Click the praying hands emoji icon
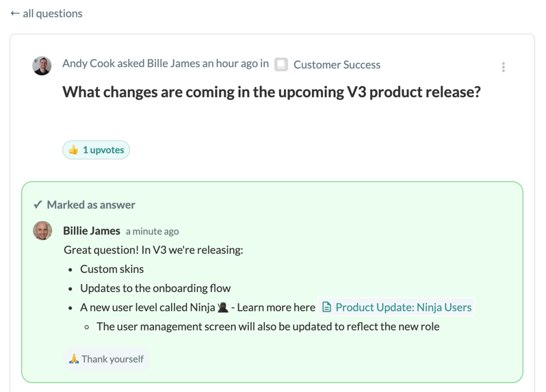The width and height of the screenshot is (546, 392). coord(74,359)
